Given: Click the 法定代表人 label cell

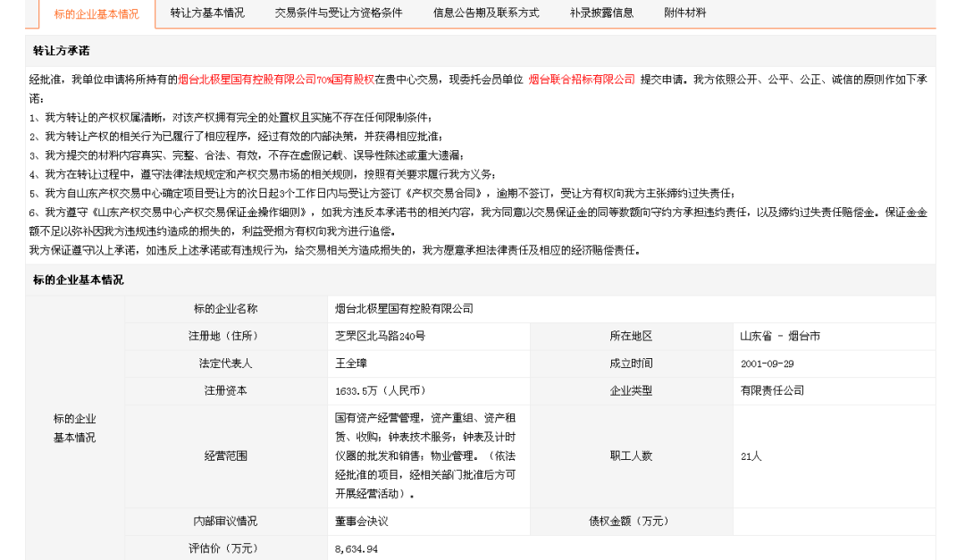Looking at the screenshot, I should (226, 364).
